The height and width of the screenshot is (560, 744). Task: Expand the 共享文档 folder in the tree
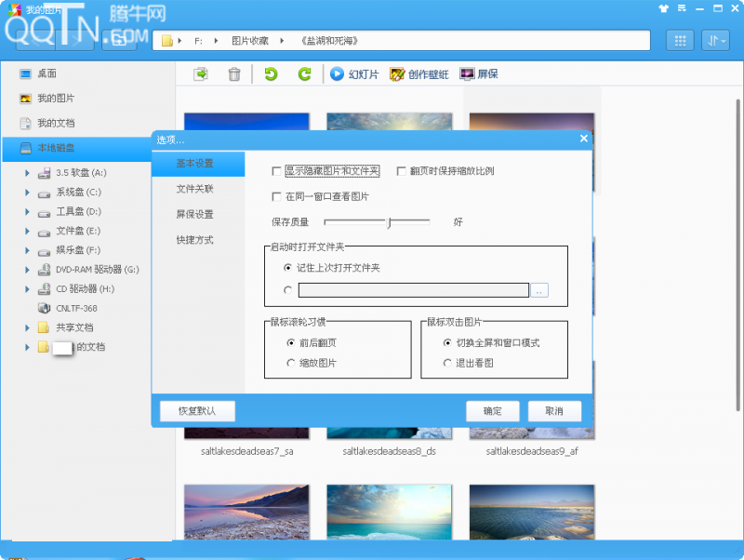pyautogui.click(x=28, y=327)
